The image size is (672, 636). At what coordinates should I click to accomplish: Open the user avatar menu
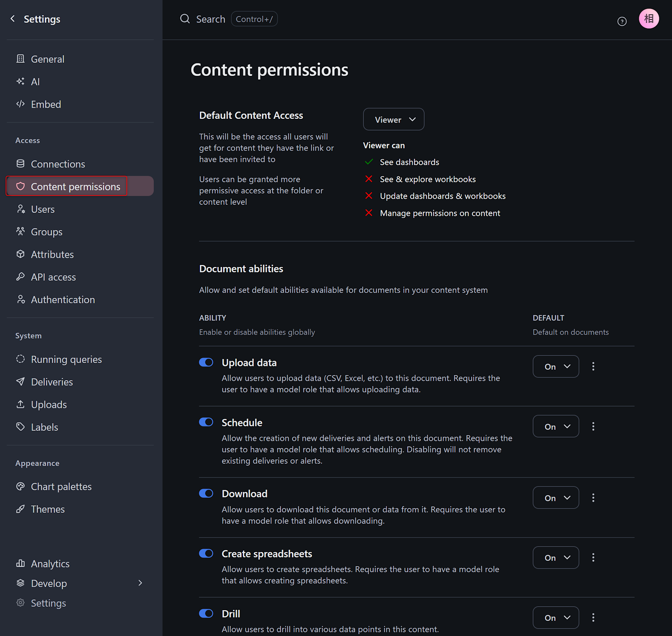coord(648,19)
